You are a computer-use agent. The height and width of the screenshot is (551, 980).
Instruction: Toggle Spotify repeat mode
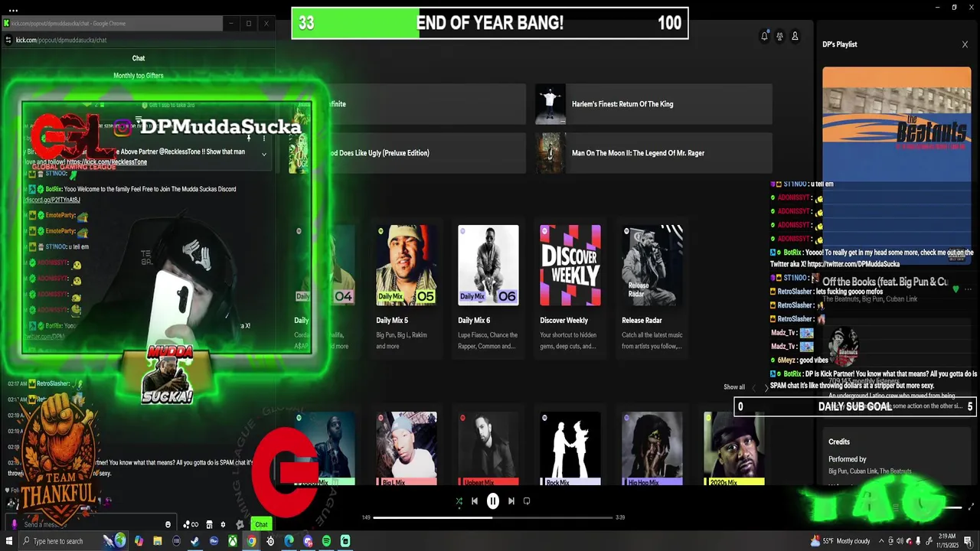(x=527, y=501)
